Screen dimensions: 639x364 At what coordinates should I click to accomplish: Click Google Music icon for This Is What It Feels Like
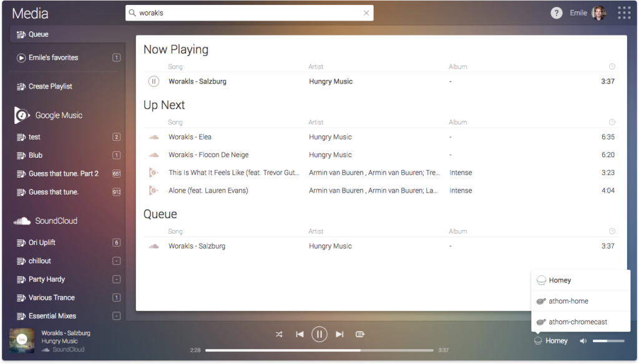154,173
